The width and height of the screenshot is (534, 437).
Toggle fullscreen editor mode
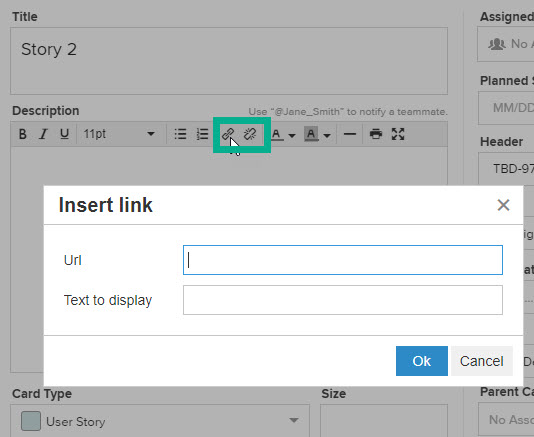tap(398, 134)
